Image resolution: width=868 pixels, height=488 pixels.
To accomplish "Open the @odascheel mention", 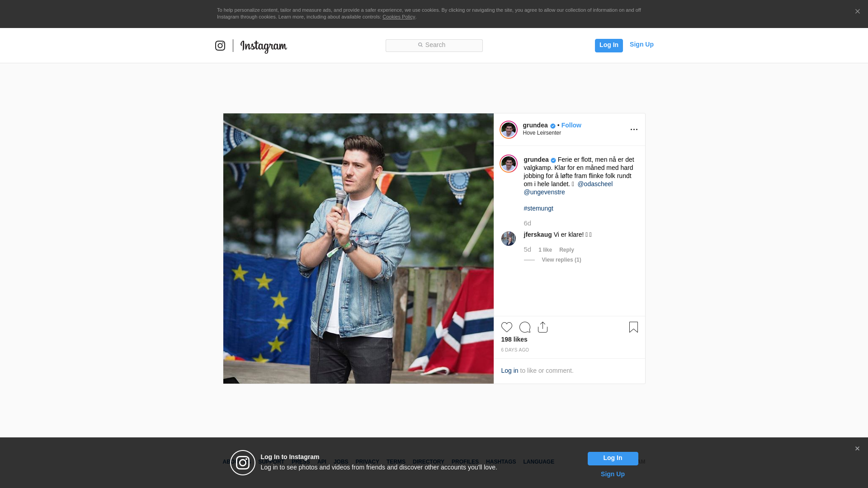I will [594, 184].
